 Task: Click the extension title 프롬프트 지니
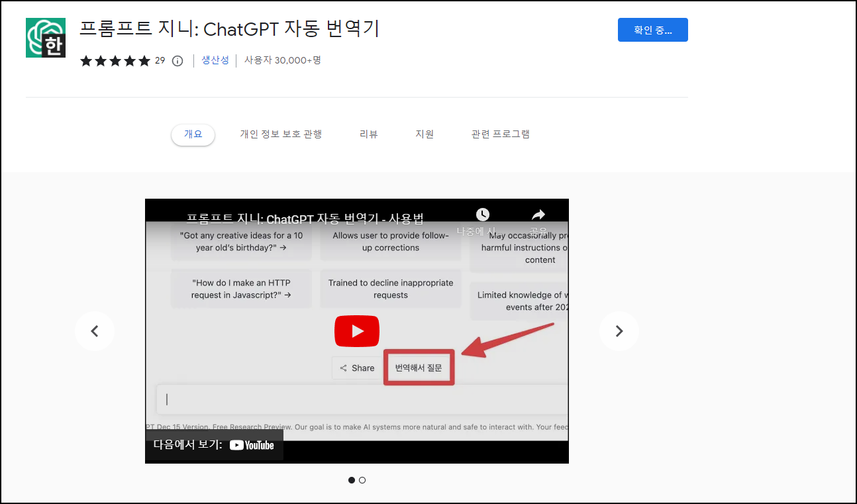pos(229,29)
